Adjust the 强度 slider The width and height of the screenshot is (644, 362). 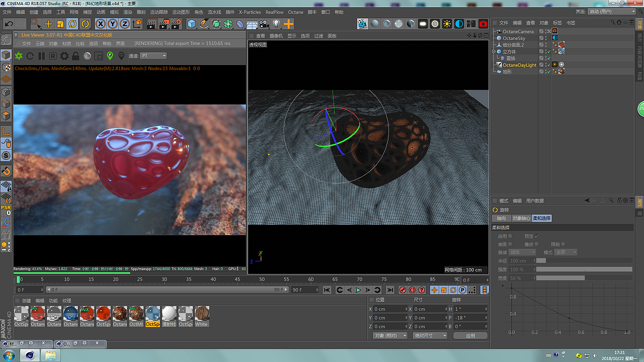click(584, 269)
